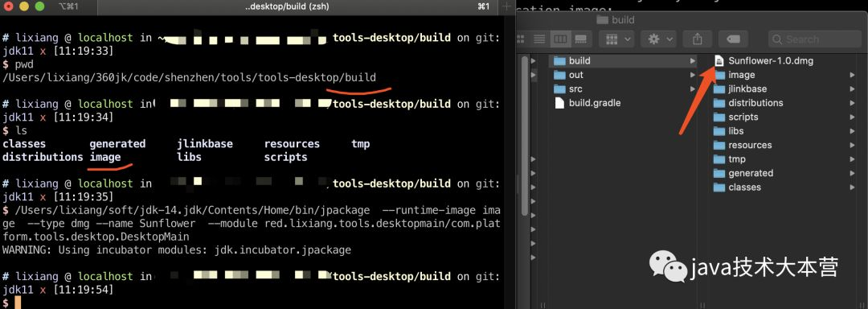Click the Finder edit tags button
The width and height of the screenshot is (868, 309).
tap(733, 39)
